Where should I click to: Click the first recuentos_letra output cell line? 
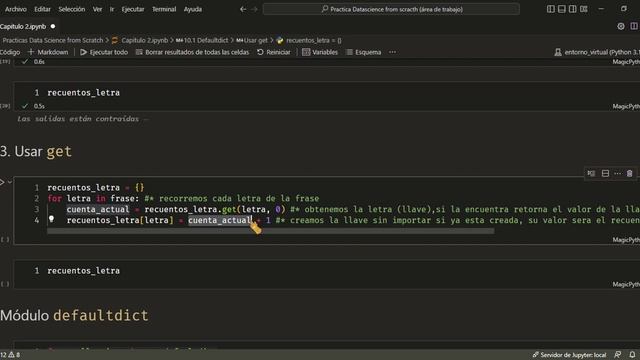point(84,93)
